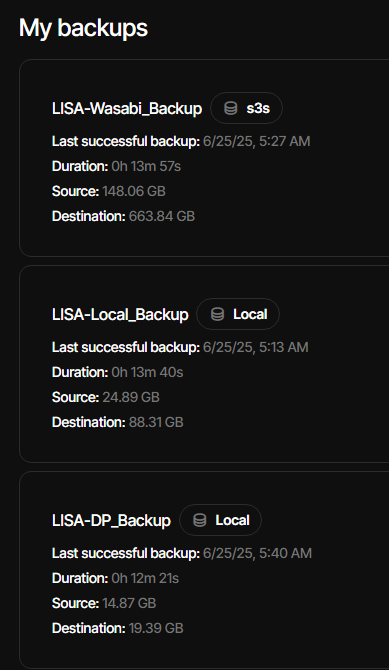Click destination size 88.31 GB
Image resolution: width=389 pixels, height=670 pixels.
(x=156, y=422)
